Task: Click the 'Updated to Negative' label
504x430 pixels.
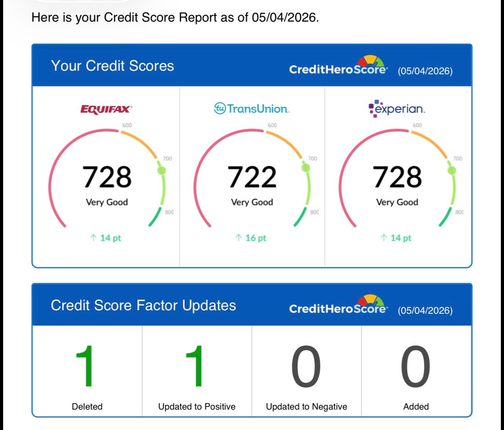Action: coord(307,407)
